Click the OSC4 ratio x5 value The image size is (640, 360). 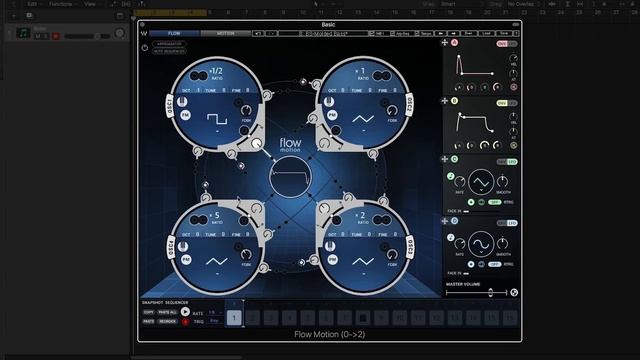tap(215, 216)
